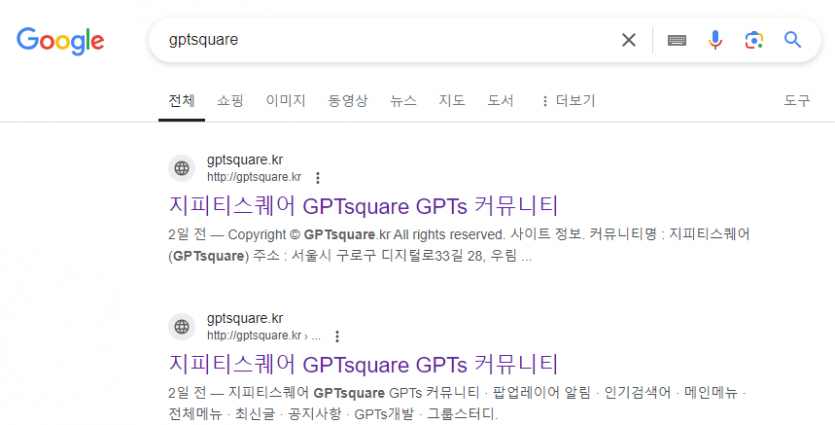Click globe favicon of second gptsquare.kr result
Viewport: 835px width, 425px height.
(182, 326)
